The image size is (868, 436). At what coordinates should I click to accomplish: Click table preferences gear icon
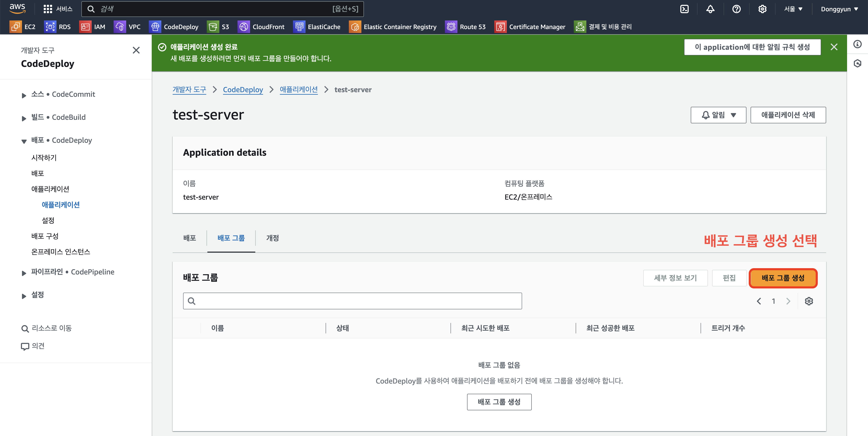pos(809,301)
